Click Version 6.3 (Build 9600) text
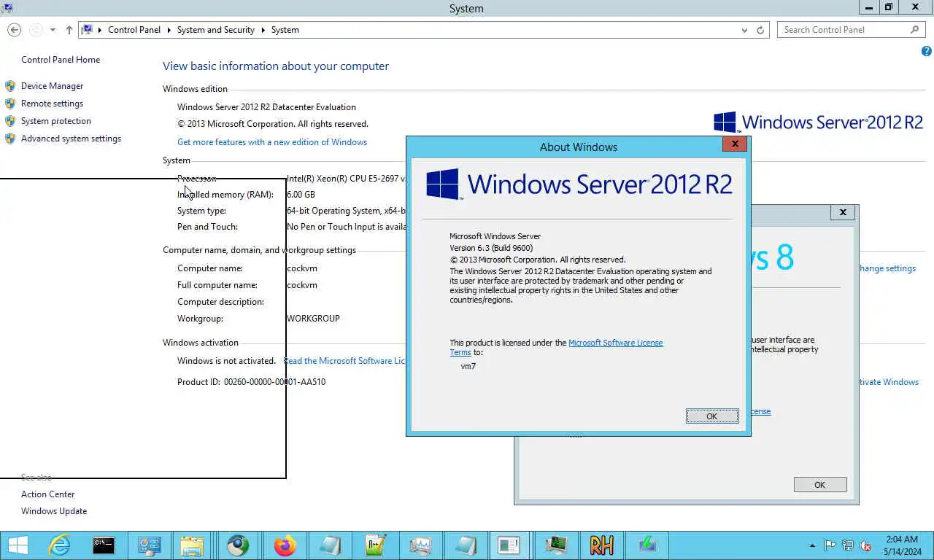Image resolution: width=934 pixels, height=560 pixels. pos(491,248)
